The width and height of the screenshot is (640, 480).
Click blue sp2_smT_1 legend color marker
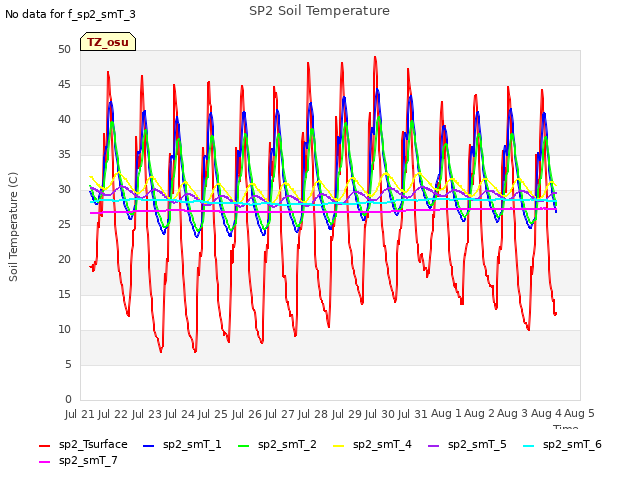tap(149, 446)
